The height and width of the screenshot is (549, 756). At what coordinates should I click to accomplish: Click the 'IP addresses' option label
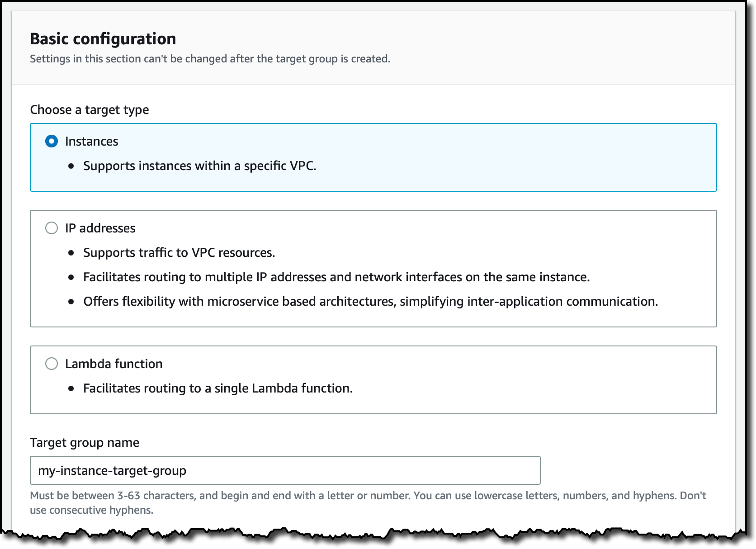[100, 228]
